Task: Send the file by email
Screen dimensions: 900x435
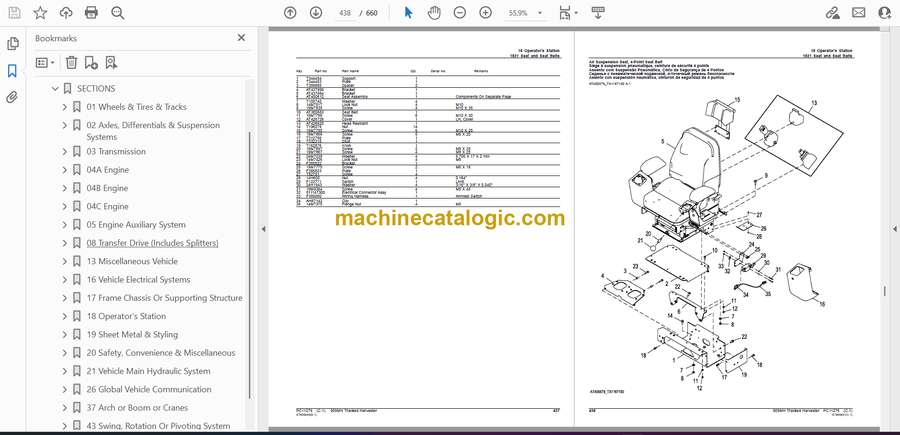Action: pos(858,13)
